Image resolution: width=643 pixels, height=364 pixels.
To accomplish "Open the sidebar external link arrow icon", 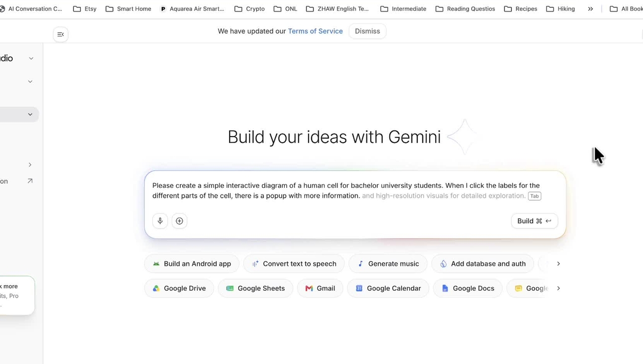I will coord(30,181).
